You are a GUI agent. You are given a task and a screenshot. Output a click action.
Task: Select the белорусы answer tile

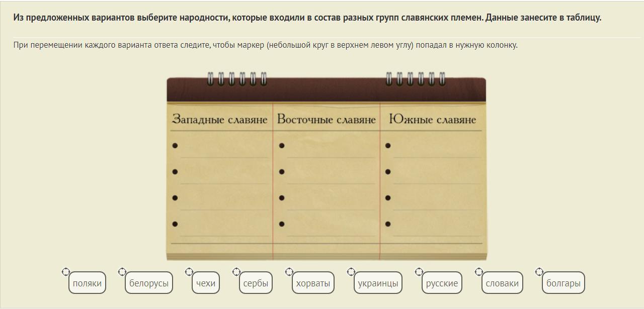tap(149, 283)
